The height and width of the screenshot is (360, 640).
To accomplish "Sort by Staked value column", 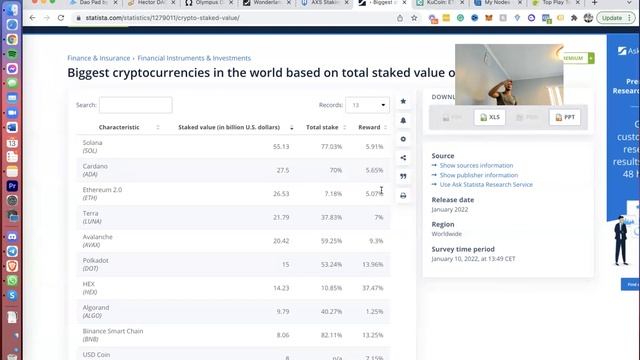I will point(229,127).
